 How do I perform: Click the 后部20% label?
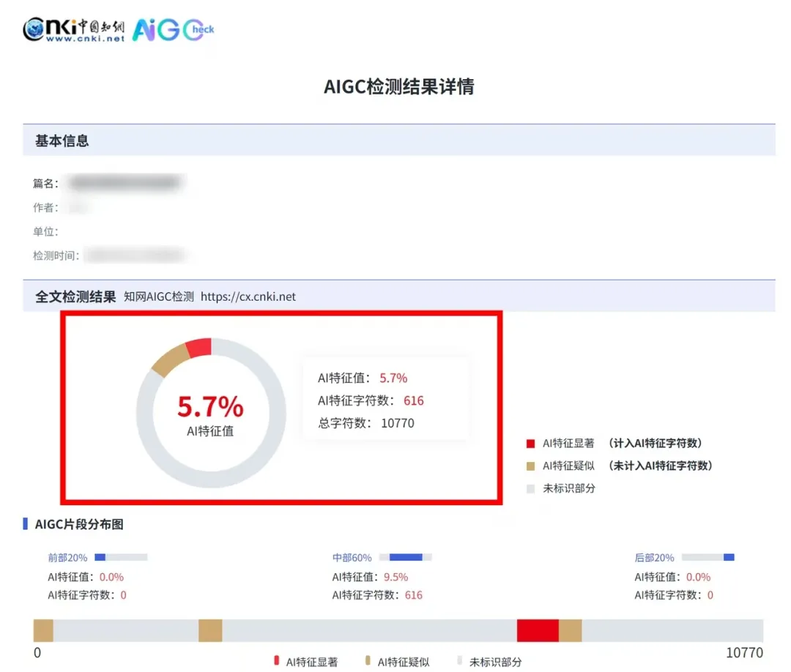coord(654,558)
